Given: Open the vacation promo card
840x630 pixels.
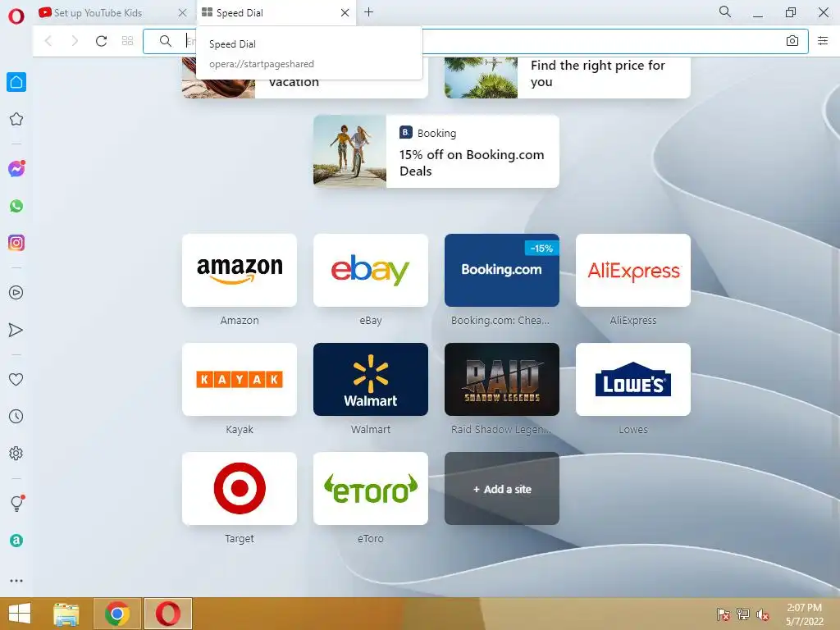Looking at the screenshot, I should tap(305, 89).
